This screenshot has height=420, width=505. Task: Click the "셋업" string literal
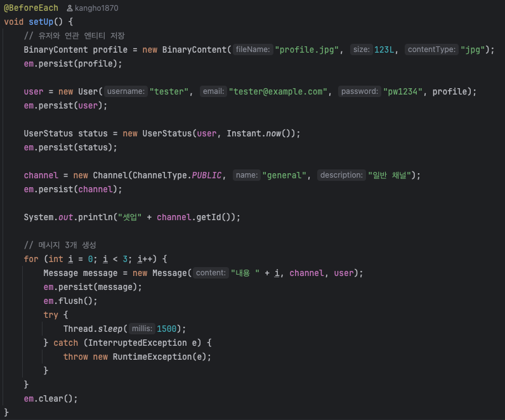[130, 217]
